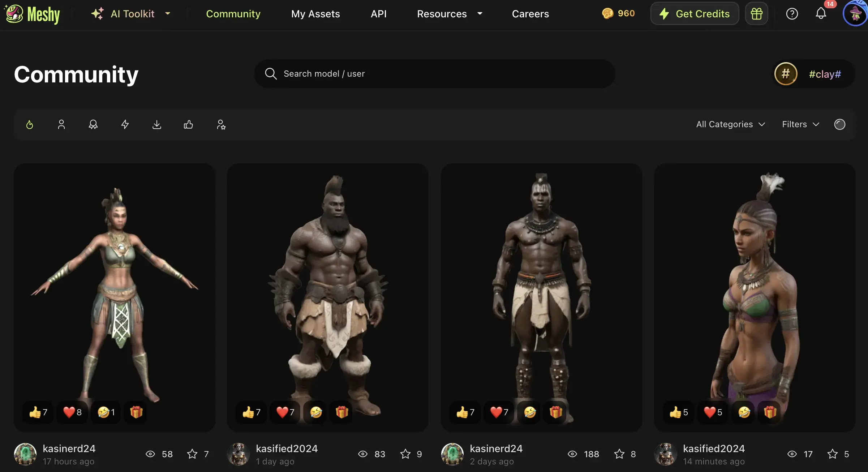
Task: Open the Careers page
Action: coord(530,14)
